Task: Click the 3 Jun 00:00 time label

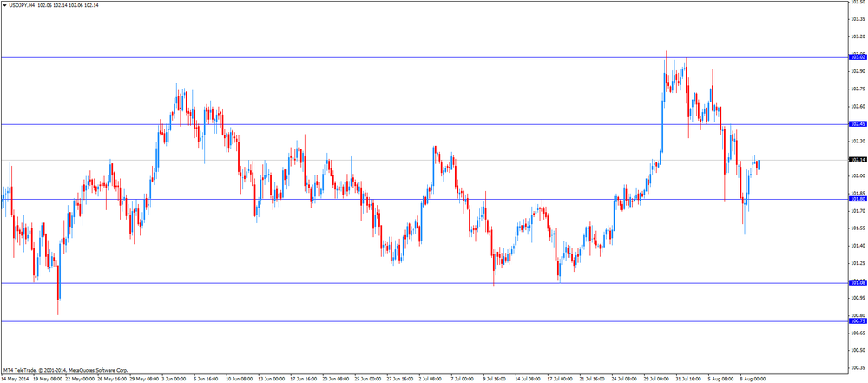Action: click(175, 380)
